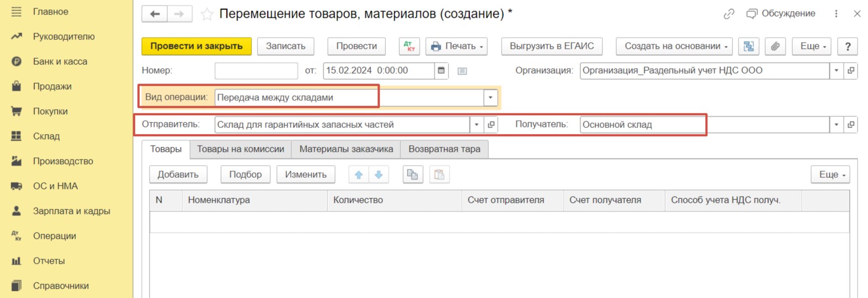Move row down with blue arrow
The image size is (868, 298).
(379, 174)
